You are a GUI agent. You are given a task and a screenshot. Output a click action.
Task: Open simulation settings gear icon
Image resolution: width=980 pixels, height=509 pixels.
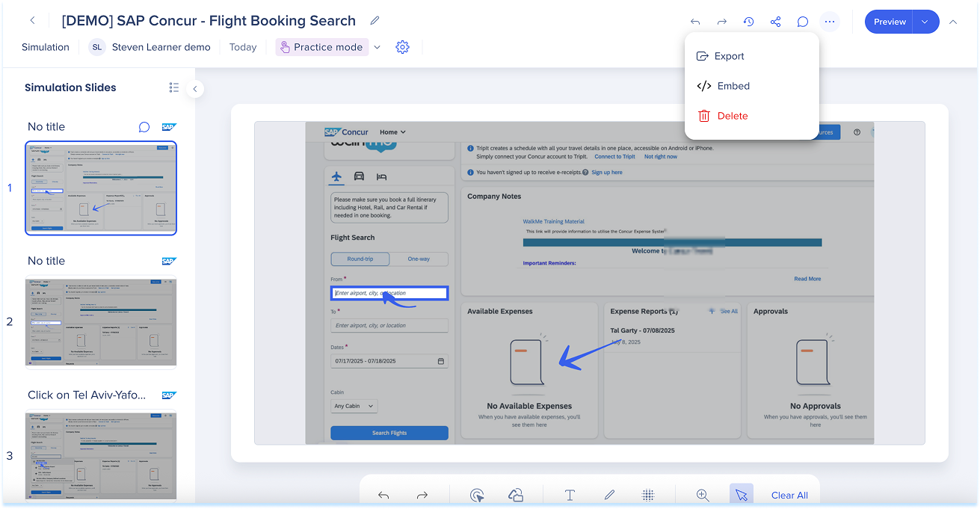tap(402, 47)
